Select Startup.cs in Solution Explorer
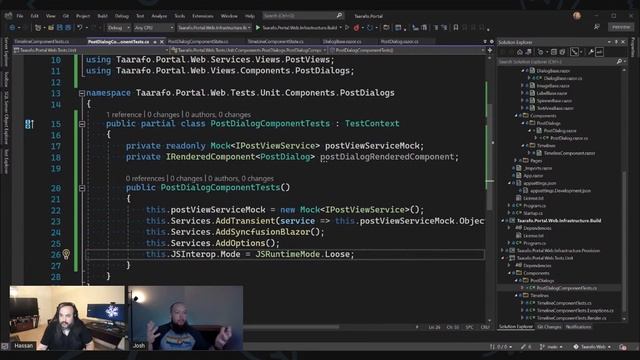The width and height of the screenshot is (640, 360). point(532,213)
